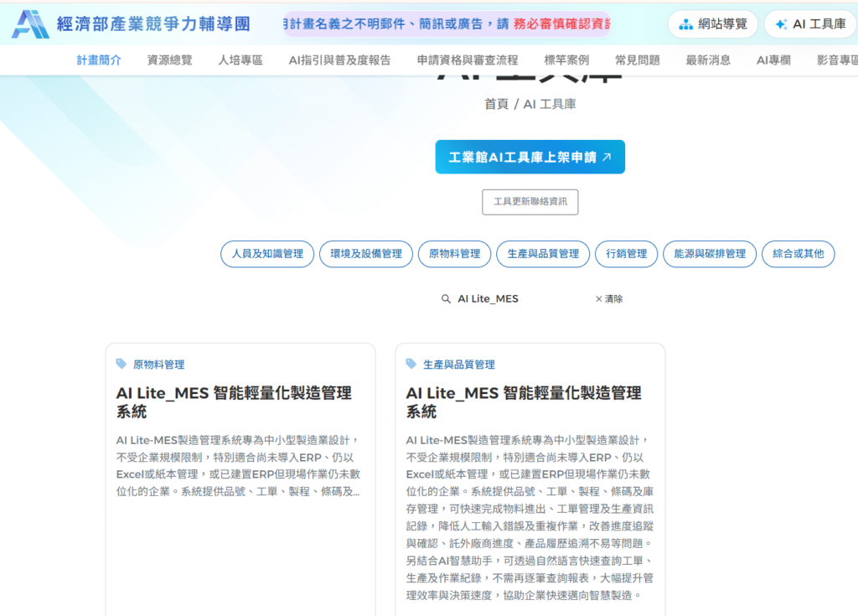This screenshot has height=616, width=858.
Task: Click the X icon next to 清除
Action: (x=598, y=299)
